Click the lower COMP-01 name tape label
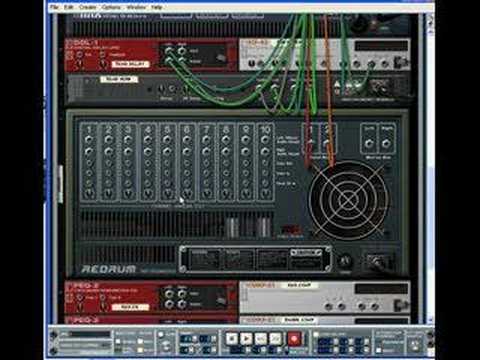The image size is (480, 360). (x=299, y=320)
